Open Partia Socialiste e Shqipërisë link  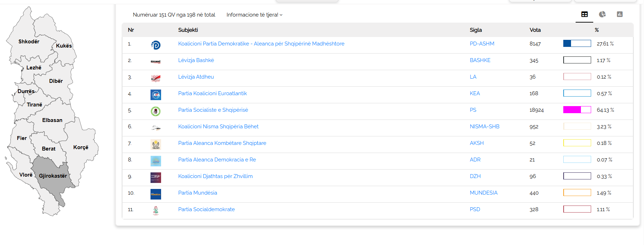(213, 110)
